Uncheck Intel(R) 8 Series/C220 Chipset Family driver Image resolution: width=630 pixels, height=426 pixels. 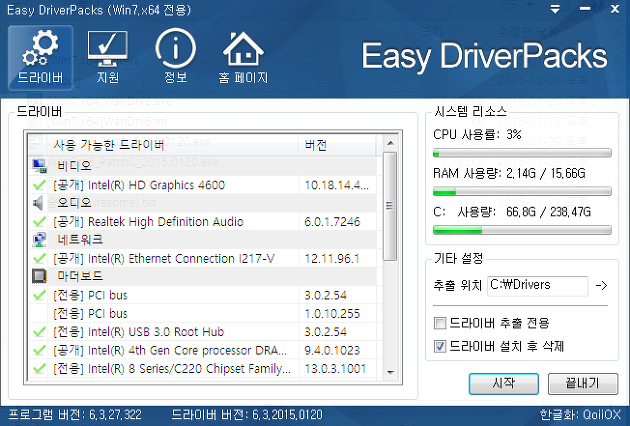click(39, 368)
